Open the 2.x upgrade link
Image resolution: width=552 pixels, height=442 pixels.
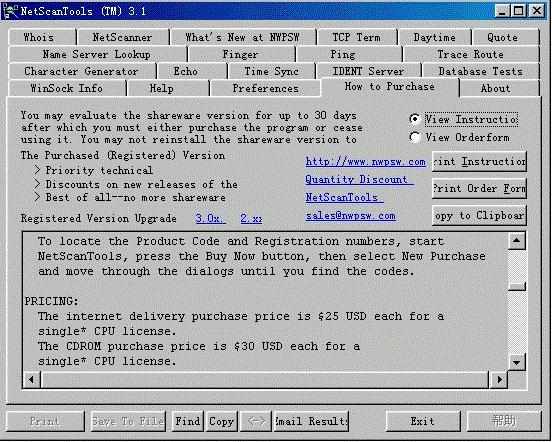point(251,218)
